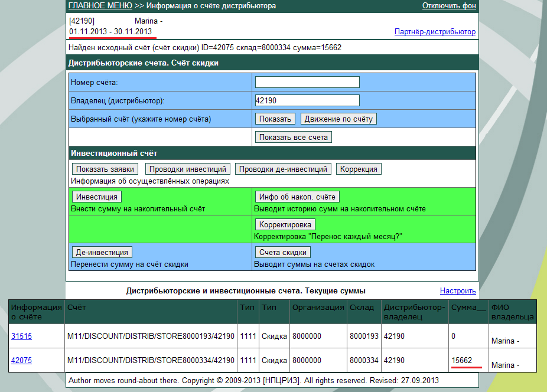Select the M11/DISCOUNT/DISTRIB/STORE8000334/42190 cell
The width and height of the screenshot is (547, 392).
[151, 360]
